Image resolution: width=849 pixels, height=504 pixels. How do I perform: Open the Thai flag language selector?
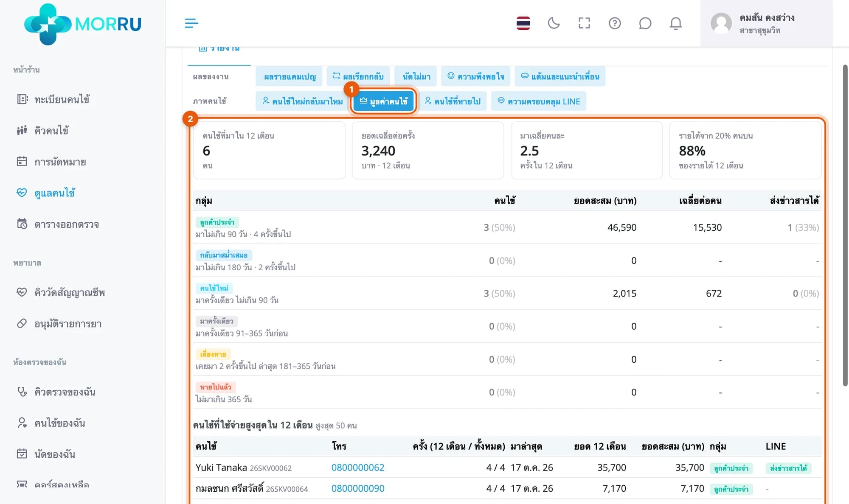coord(523,23)
